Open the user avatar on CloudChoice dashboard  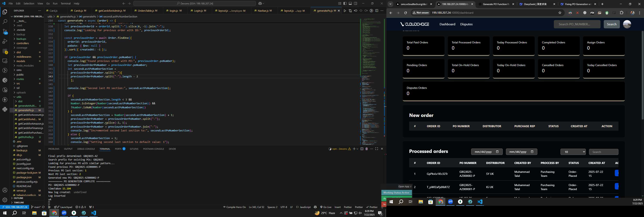tap(627, 24)
